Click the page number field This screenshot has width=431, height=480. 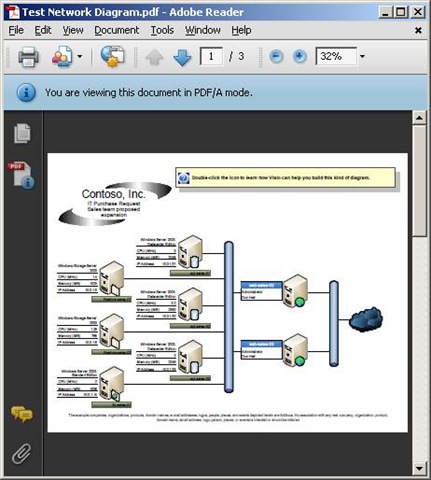tap(211, 56)
